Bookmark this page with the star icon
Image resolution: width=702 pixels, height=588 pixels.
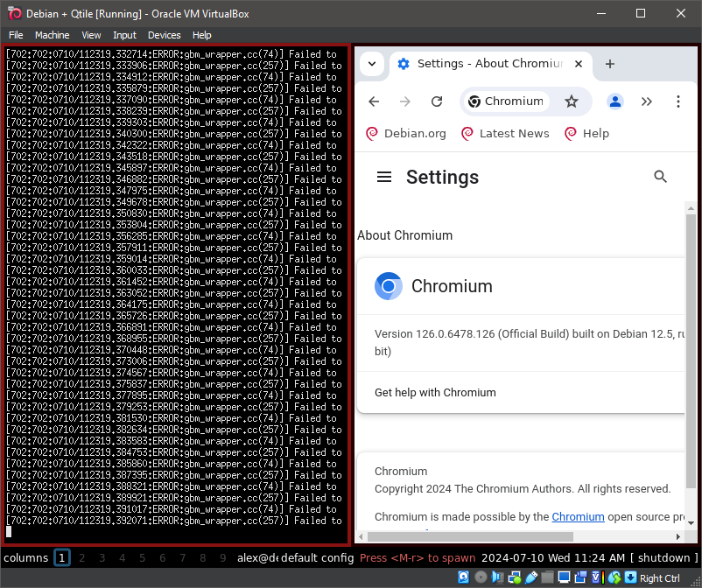(572, 101)
